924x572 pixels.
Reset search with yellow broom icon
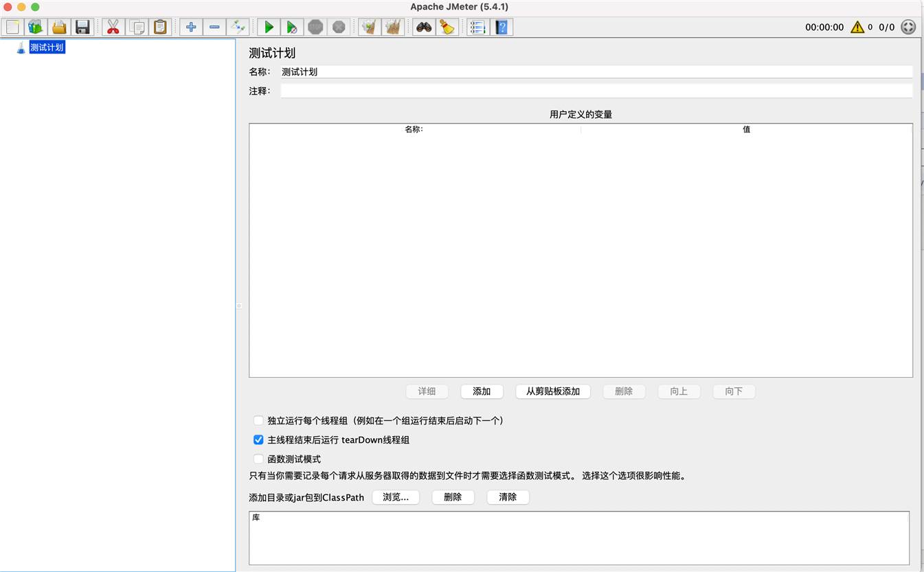447,27
